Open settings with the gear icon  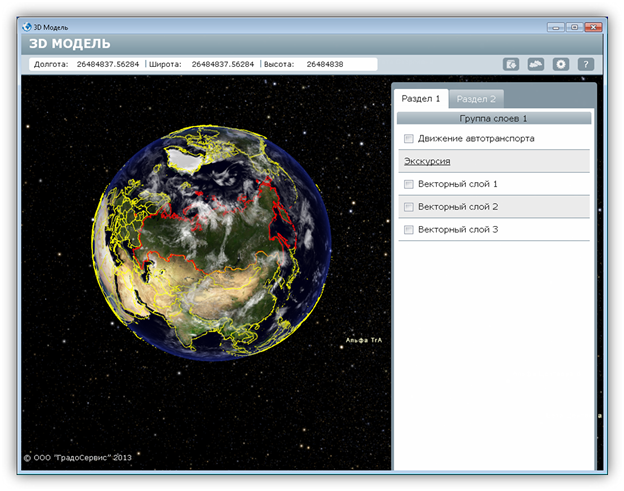coord(561,64)
